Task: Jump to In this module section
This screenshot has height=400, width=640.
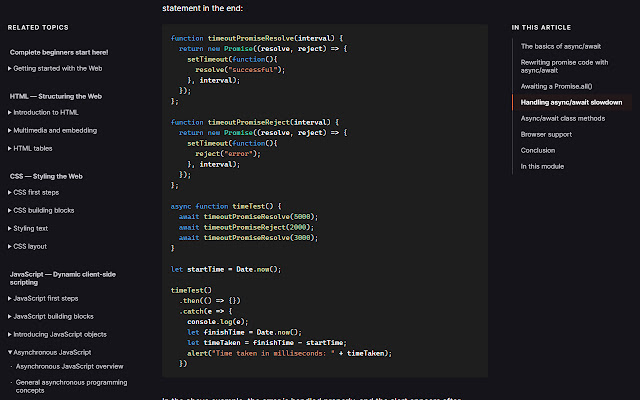Action: coord(542,167)
